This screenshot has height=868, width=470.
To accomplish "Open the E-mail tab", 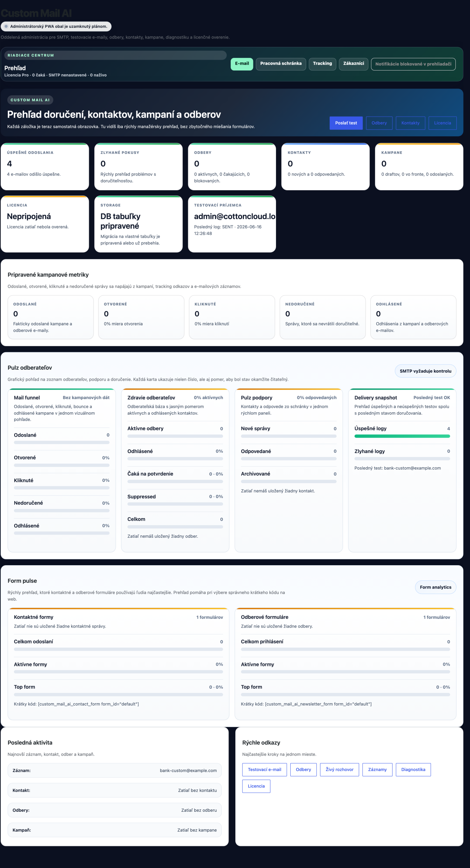I will pyautogui.click(x=242, y=64).
